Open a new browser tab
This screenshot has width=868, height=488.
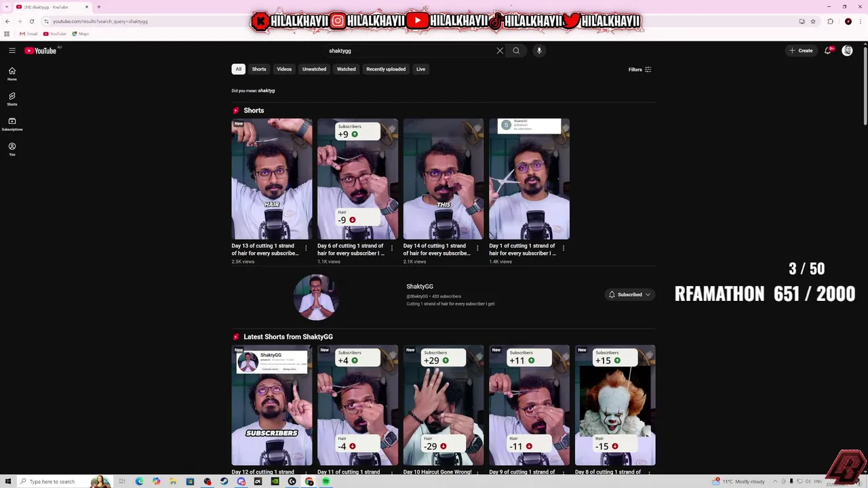pos(98,7)
